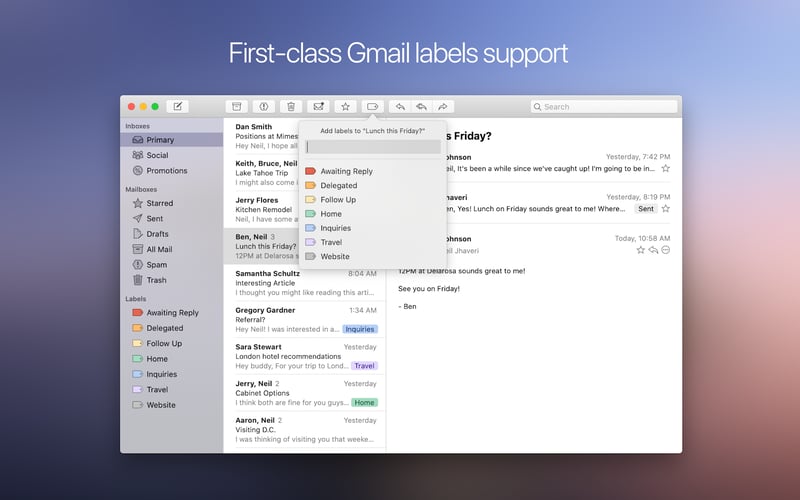
Task: Star the Yesterday 8:19 PM message
Action: click(665, 209)
